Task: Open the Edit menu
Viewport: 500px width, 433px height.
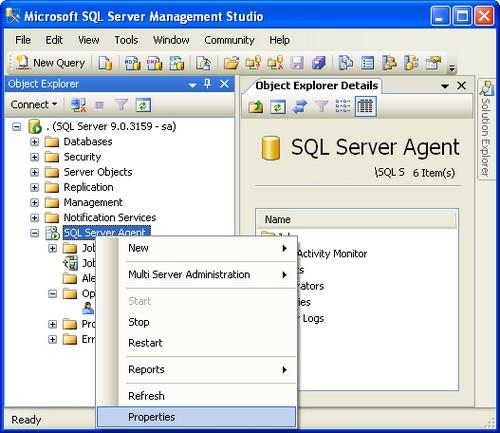Action: [54, 40]
